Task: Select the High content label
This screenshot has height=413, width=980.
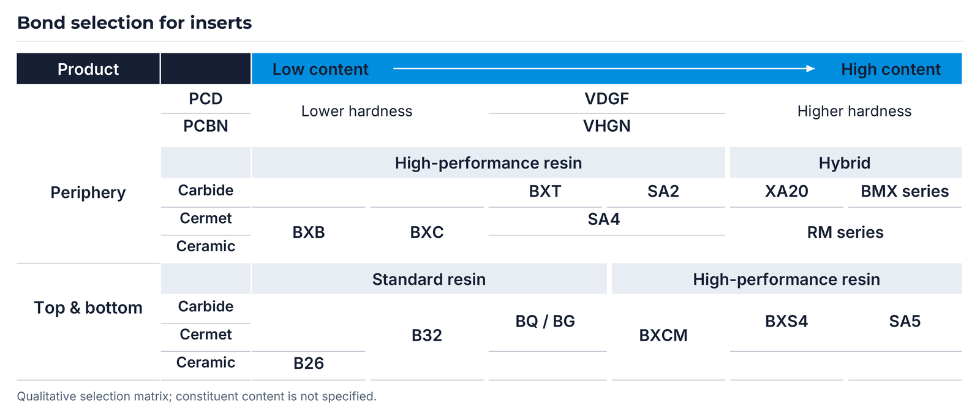Action: click(x=891, y=69)
